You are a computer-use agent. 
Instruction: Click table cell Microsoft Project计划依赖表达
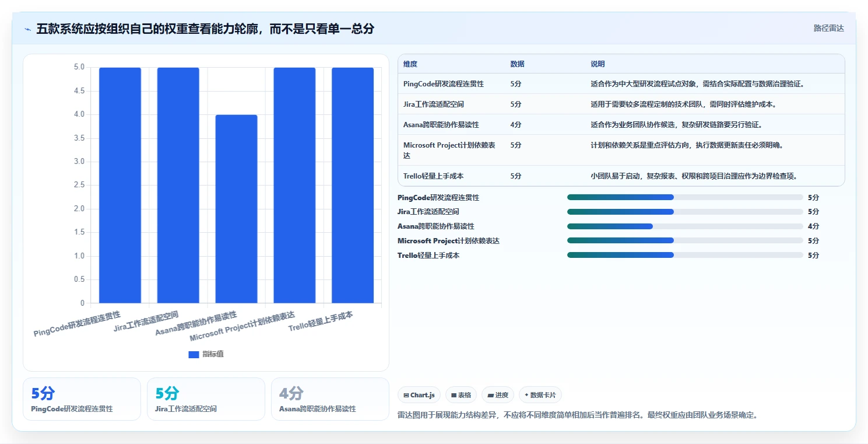pos(449,151)
